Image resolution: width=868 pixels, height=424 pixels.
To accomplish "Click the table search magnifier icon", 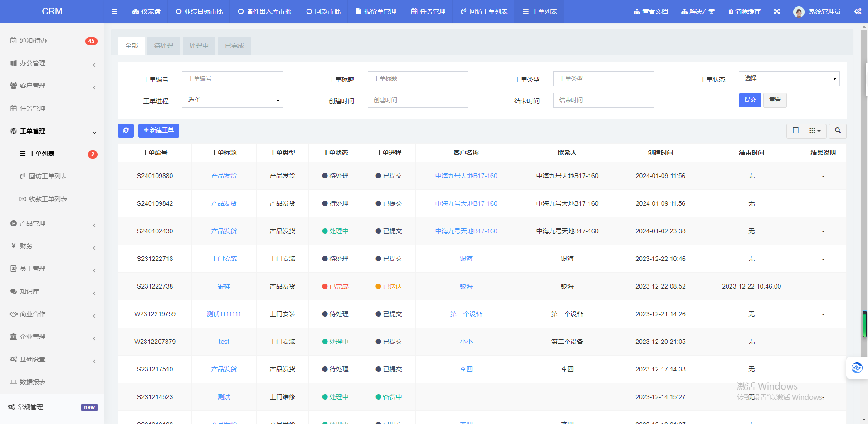I will (x=838, y=130).
